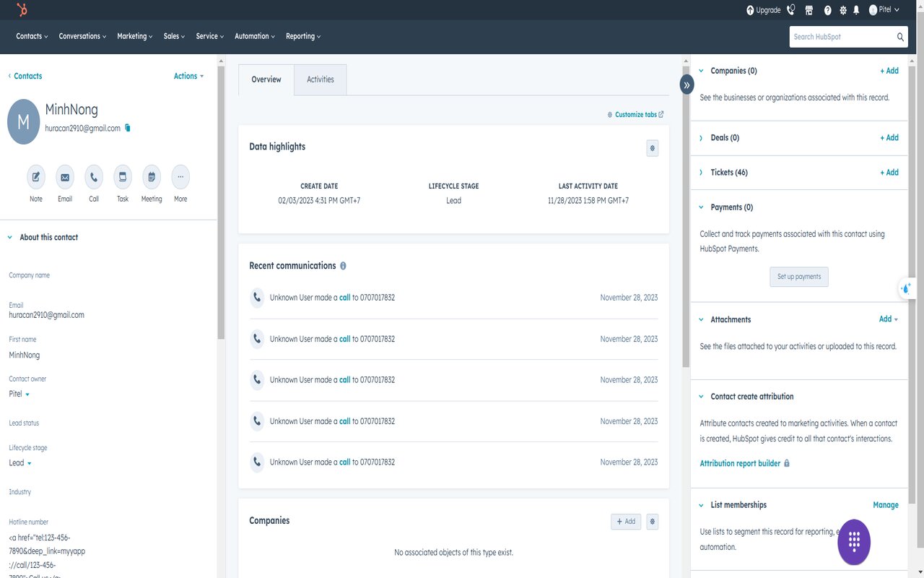The width and height of the screenshot is (924, 578).
Task: Click the CREATE DATE value
Action: point(319,200)
